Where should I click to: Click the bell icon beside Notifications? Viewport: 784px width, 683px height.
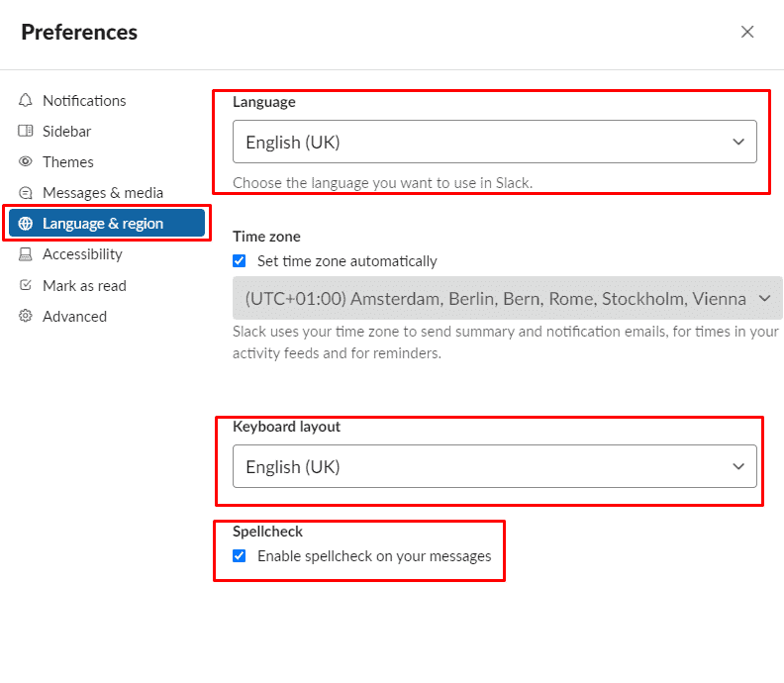tap(26, 101)
